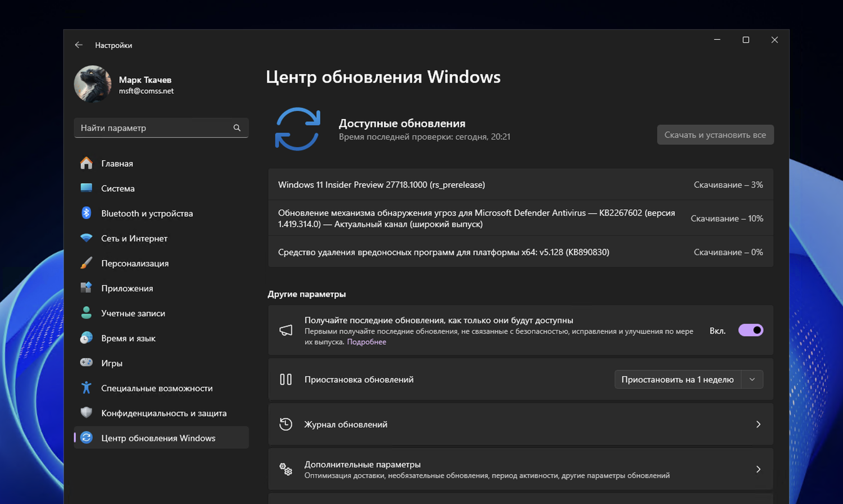This screenshot has height=504, width=843.
Task: Switch to Центр обновления Windows in sidebar
Action: tap(158, 438)
